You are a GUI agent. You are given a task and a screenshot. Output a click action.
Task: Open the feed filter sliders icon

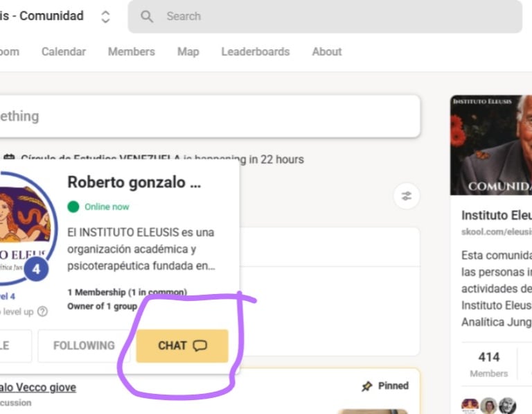[x=407, y=196]
